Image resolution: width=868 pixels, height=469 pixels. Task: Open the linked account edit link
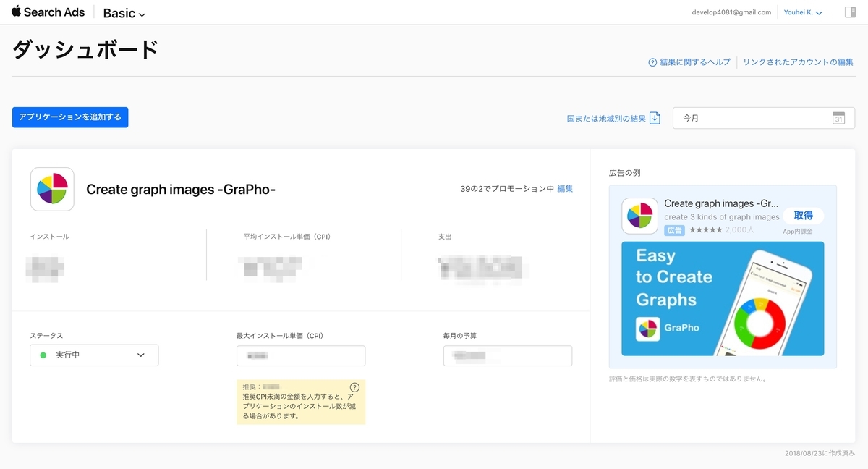tap(798, 62)
